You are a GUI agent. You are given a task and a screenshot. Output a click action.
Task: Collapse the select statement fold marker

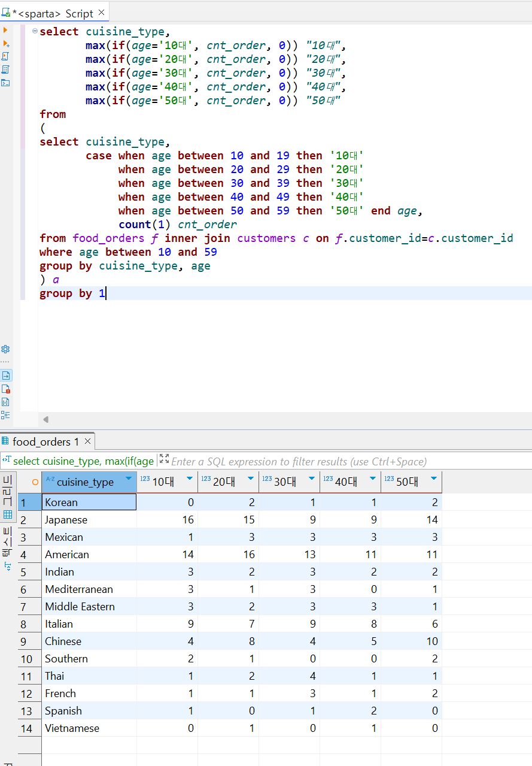(35, 31)
